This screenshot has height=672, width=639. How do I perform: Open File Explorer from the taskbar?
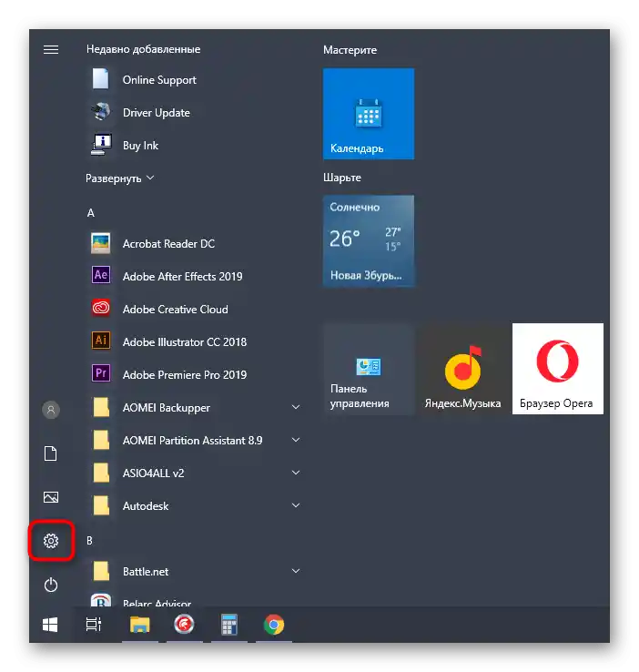point(140,625)
